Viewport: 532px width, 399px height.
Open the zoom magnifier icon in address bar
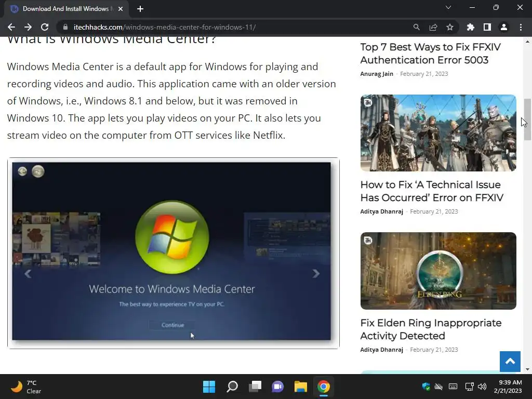pos(416,27)
